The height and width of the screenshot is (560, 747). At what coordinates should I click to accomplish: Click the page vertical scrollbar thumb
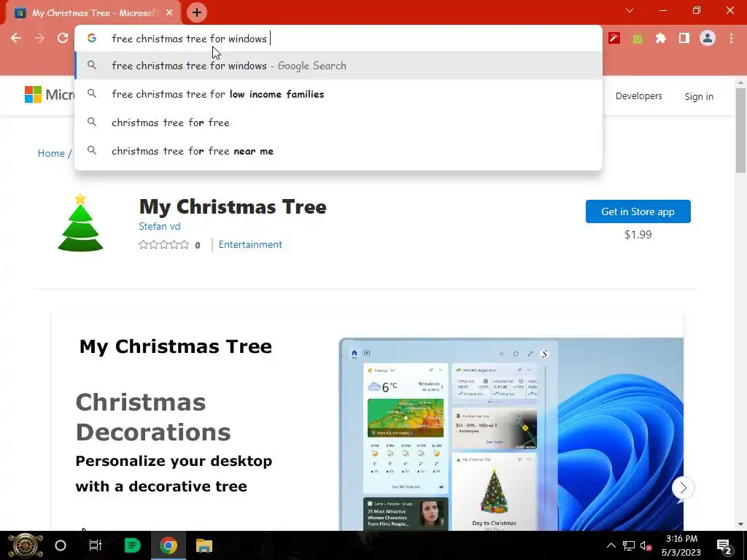point(741,128)
